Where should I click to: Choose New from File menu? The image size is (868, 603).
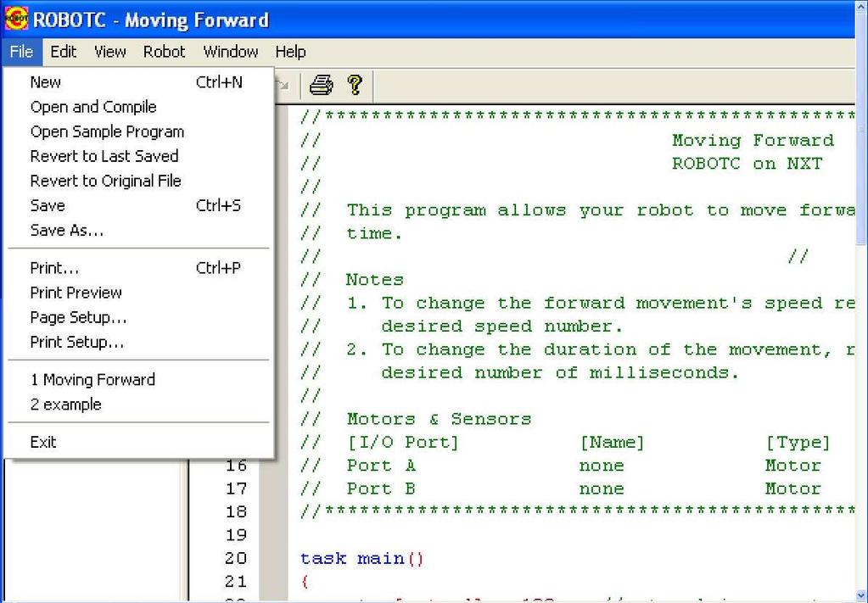pyautogui.click(x=138, y=82)
